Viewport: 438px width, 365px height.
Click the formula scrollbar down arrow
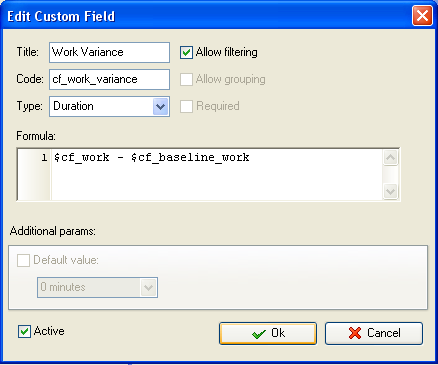click(390, 191)
